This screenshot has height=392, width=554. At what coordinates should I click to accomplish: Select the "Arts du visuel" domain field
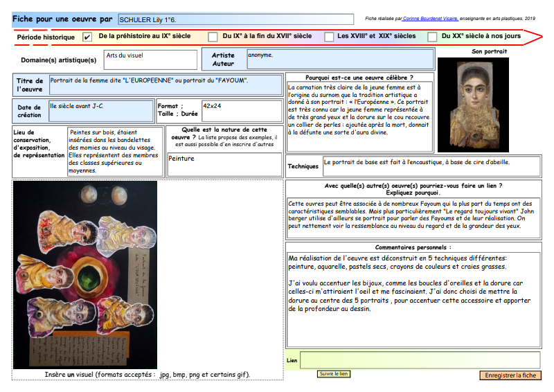tap(150, 59)
